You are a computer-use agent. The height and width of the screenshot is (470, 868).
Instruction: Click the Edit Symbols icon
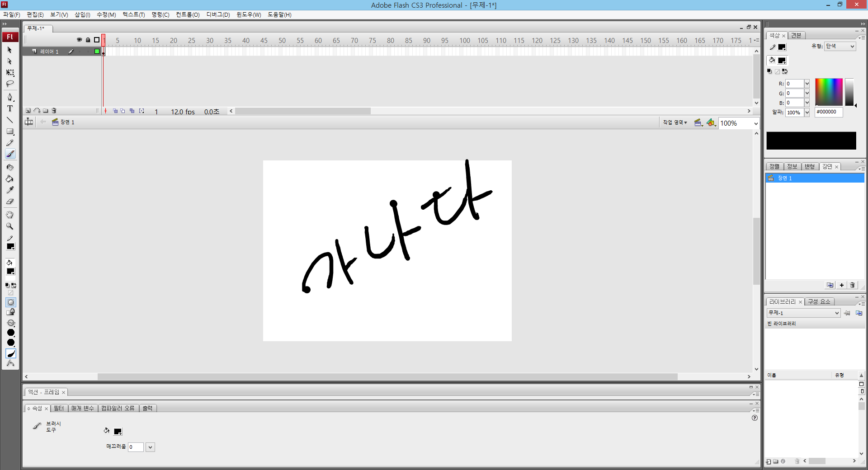(x=712, y=122)
